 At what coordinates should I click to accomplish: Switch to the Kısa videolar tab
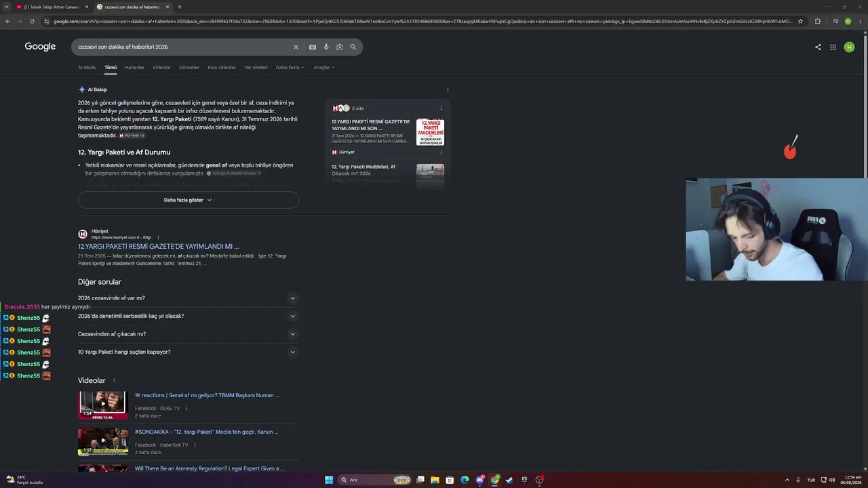click(x=222, y=68)
